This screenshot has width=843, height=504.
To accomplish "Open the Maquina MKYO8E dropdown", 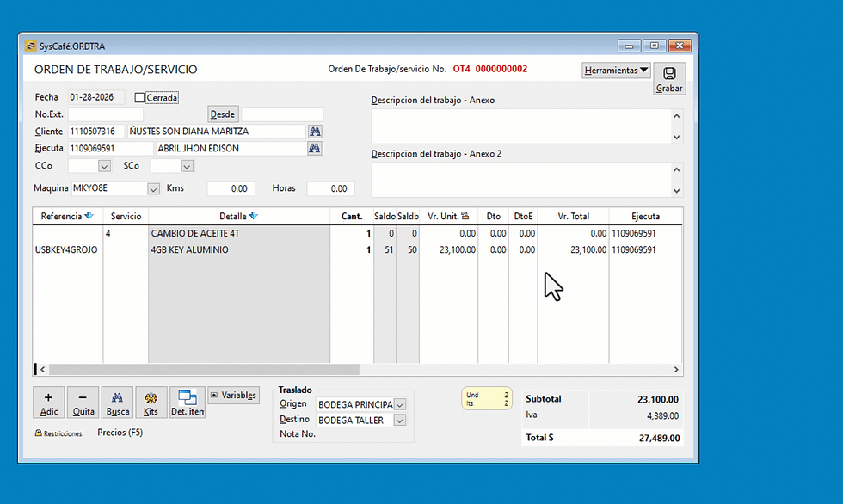I will [x=153, y=188].
